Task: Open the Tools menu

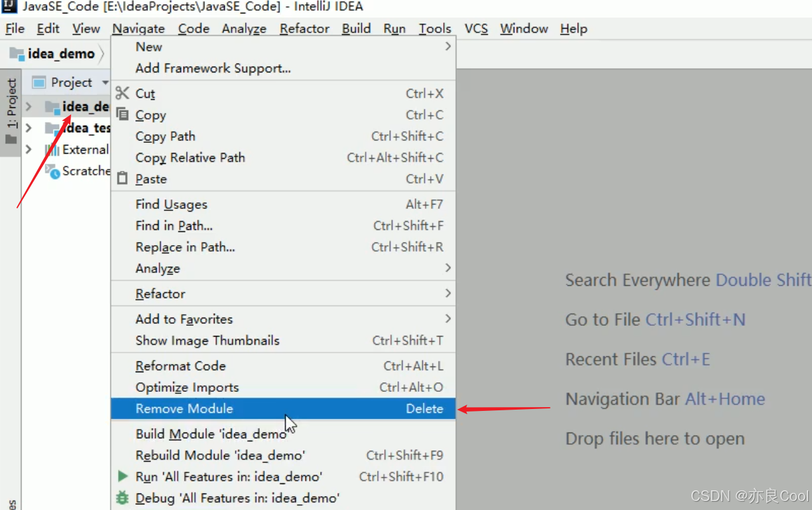Action: click(435, 29)
